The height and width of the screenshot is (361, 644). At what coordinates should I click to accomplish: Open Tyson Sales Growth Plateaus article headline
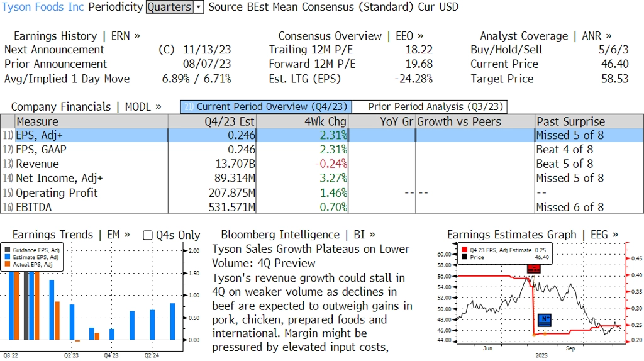coord(311,256)
